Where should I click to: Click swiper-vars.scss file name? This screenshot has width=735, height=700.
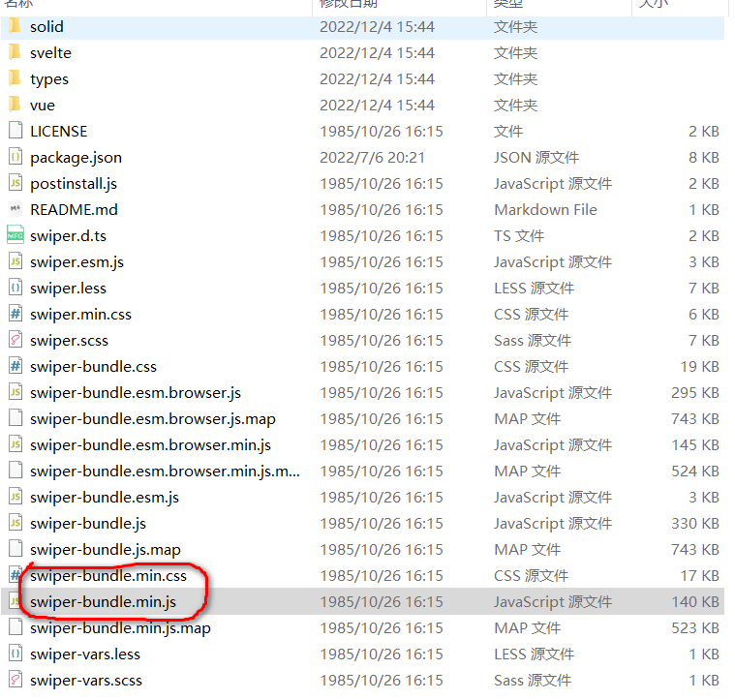coord(86,681)
